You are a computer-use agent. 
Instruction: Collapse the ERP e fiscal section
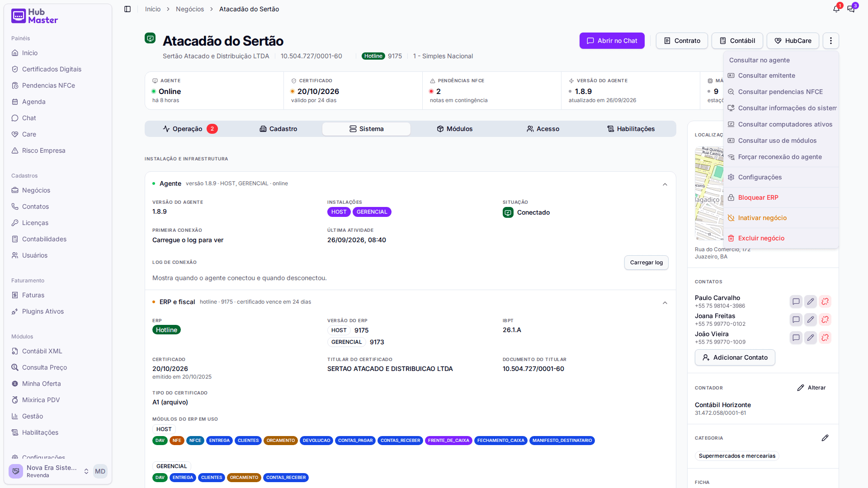pyautogui.click(x=665, y=303)
